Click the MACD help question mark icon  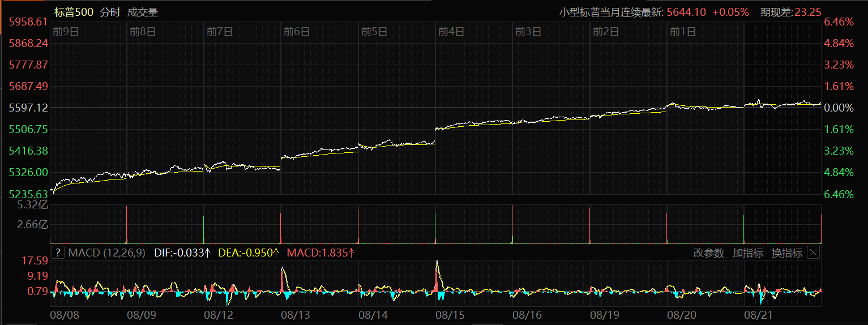[58, 253]
